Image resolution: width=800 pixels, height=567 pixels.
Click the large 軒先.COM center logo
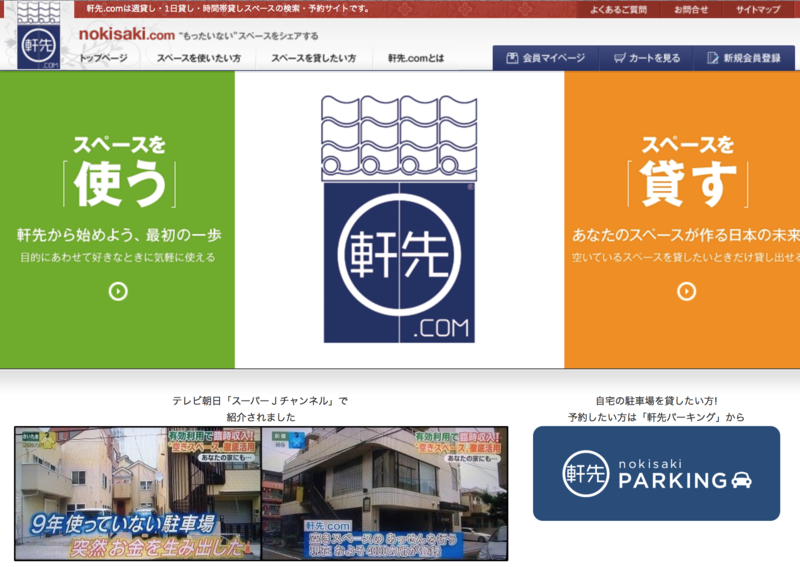click(x=399, y=219)
